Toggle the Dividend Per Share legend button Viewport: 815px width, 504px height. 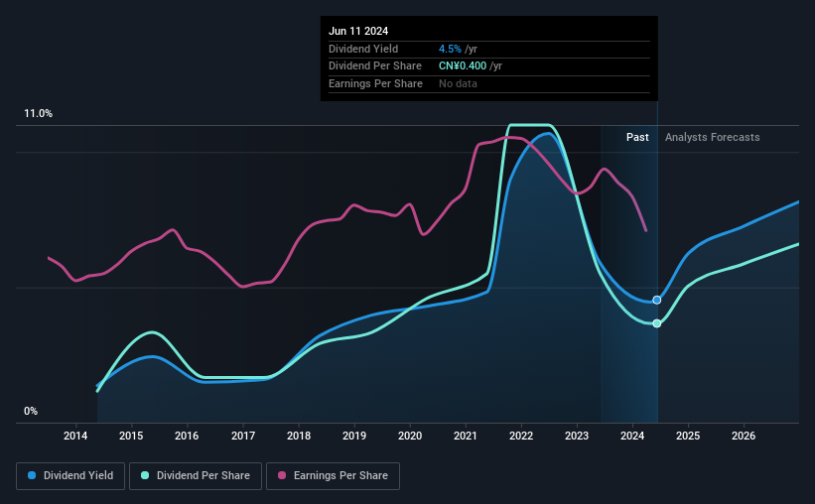click(x=196, y=476)
